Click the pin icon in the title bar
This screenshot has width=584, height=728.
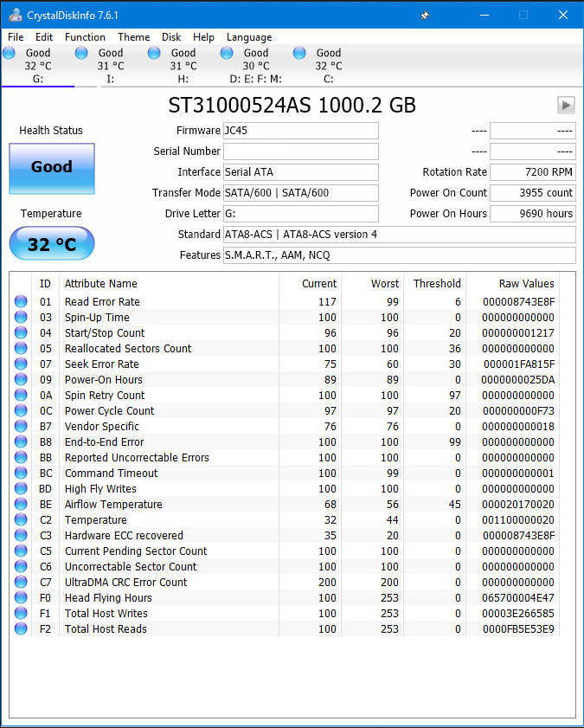(425, 16)
